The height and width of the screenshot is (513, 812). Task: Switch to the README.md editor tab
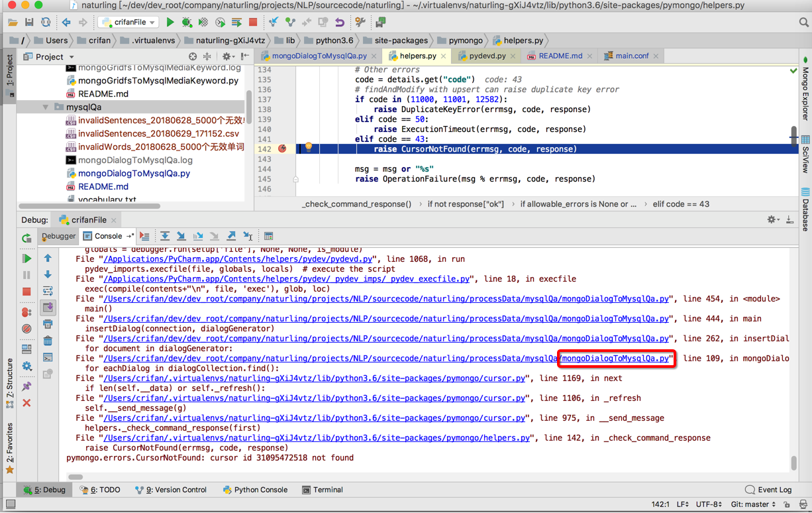pyautogui.click(x=560, y=56)
